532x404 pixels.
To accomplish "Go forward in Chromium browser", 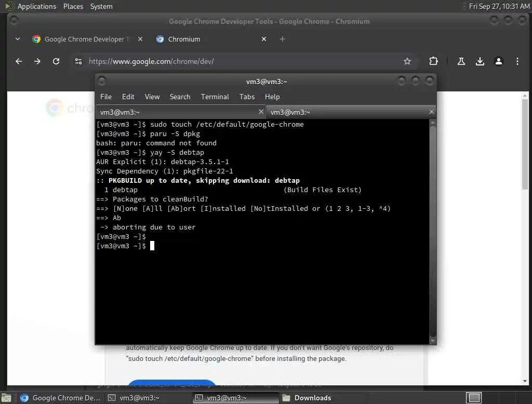I will point(37,61).
